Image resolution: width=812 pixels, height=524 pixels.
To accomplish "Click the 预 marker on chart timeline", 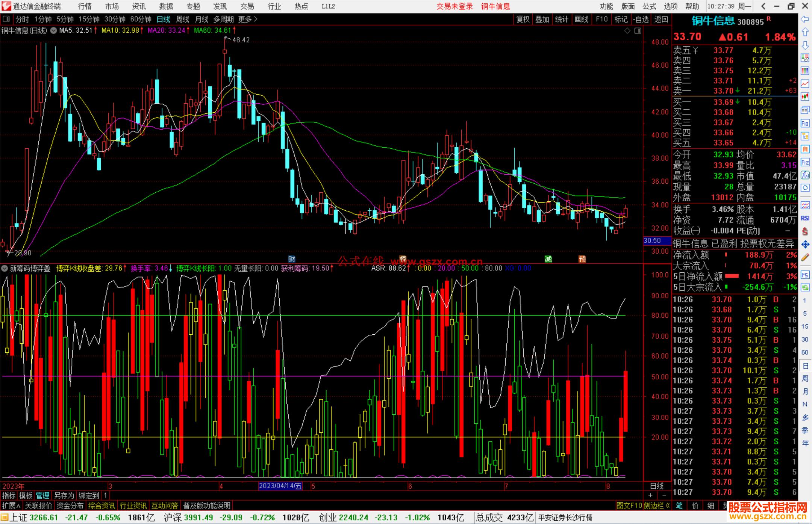I will tap(582, 259).
